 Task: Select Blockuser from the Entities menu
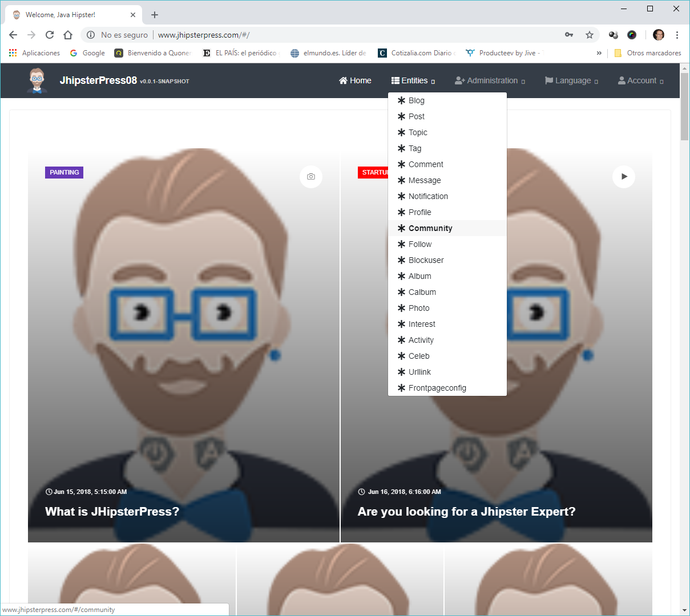pos(426,260)
